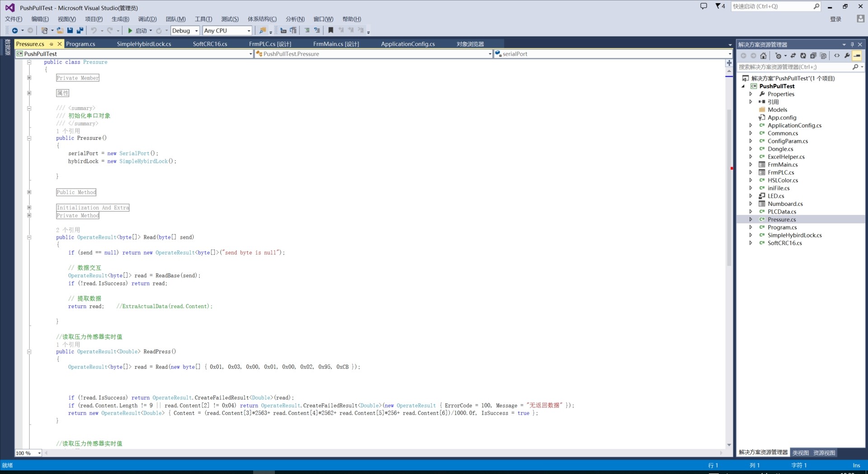Click the Home icon in Solution Explorer
Image resolution: width=868 pixels, height=474 pixels.
tap(764, 56)
